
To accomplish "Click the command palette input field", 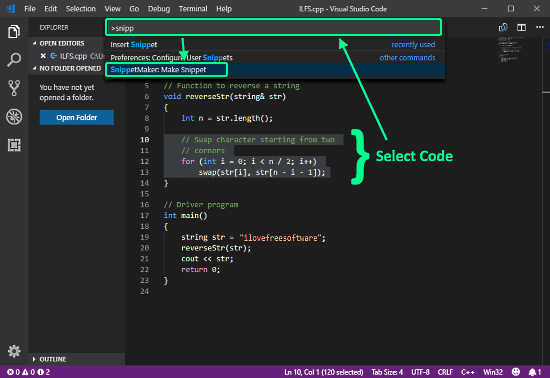I will 274,28.
